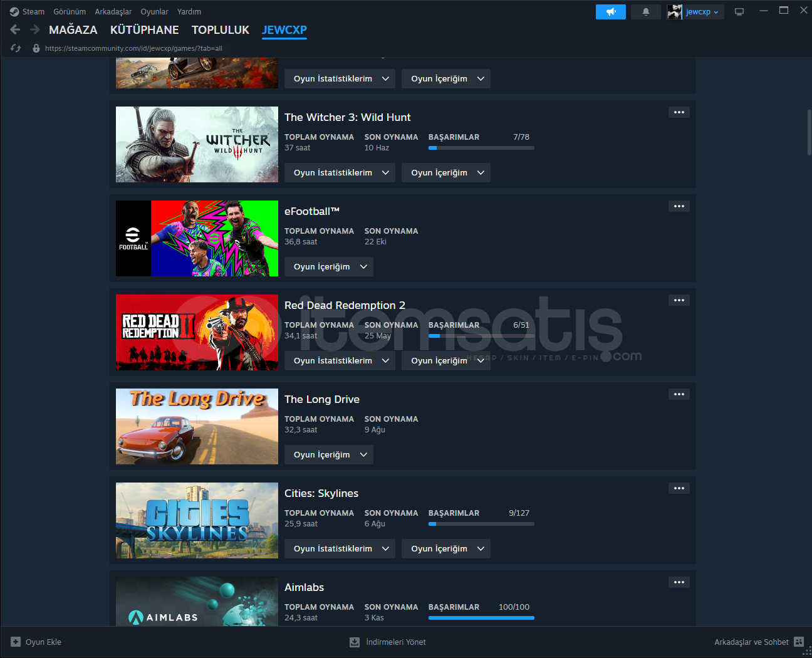Click the jewcxp profile avatar
The height and width of the screenshot is (658, 812).
pyautogui.click(x=675, y=12)
